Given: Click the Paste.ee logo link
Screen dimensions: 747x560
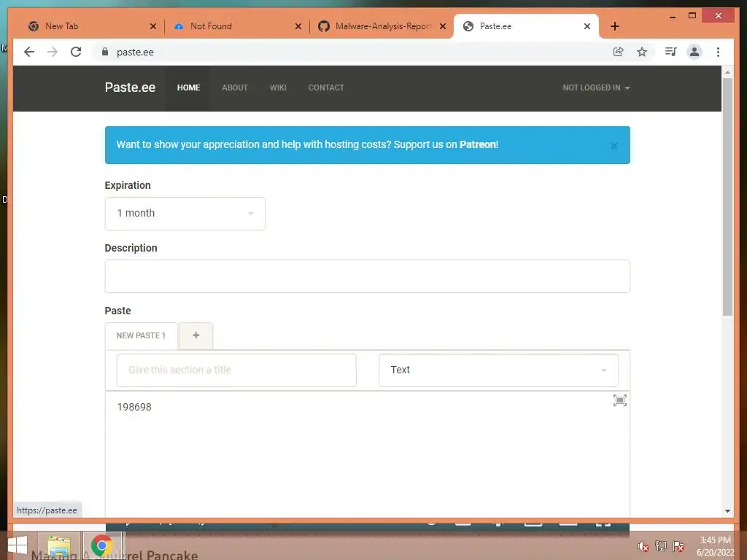Looking at the screenshot, I should point(130,87).
